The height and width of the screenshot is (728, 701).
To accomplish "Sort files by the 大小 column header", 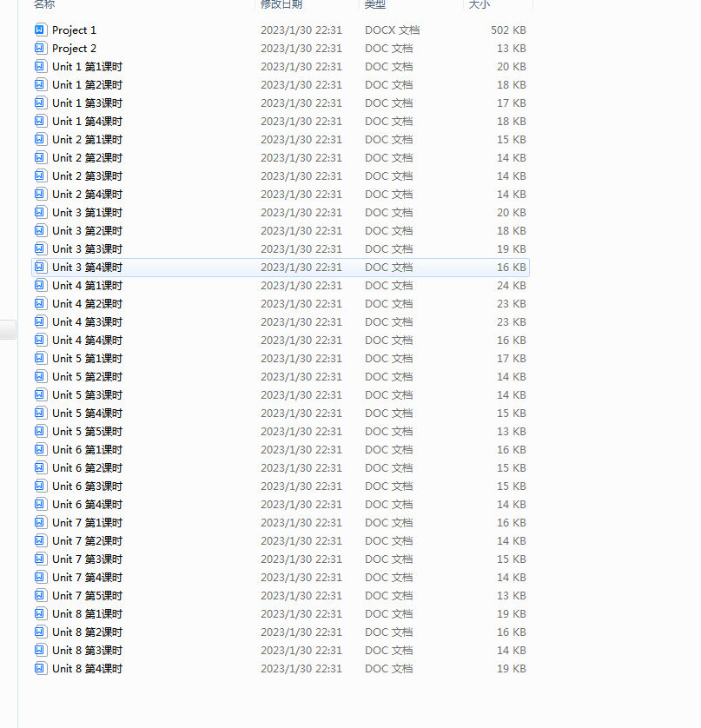I will (479, 4).
